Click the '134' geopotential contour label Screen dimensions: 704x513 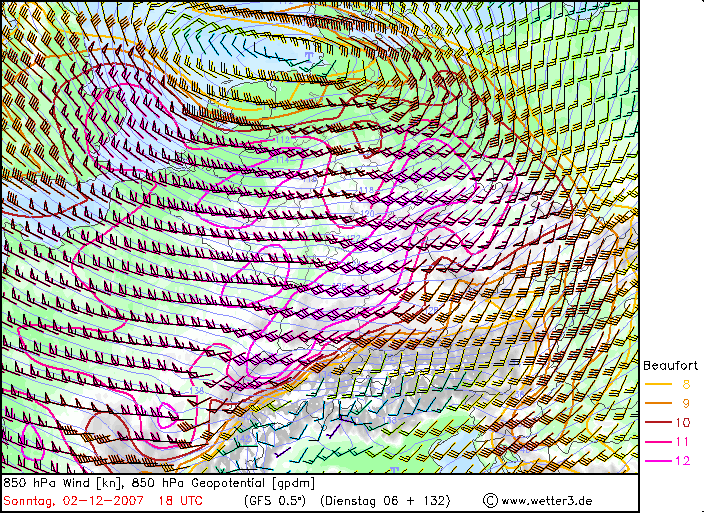click(x=325, y=374)
